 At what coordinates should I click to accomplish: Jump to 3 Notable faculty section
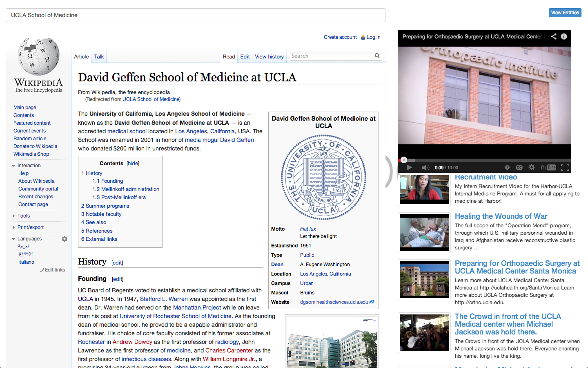101,214
